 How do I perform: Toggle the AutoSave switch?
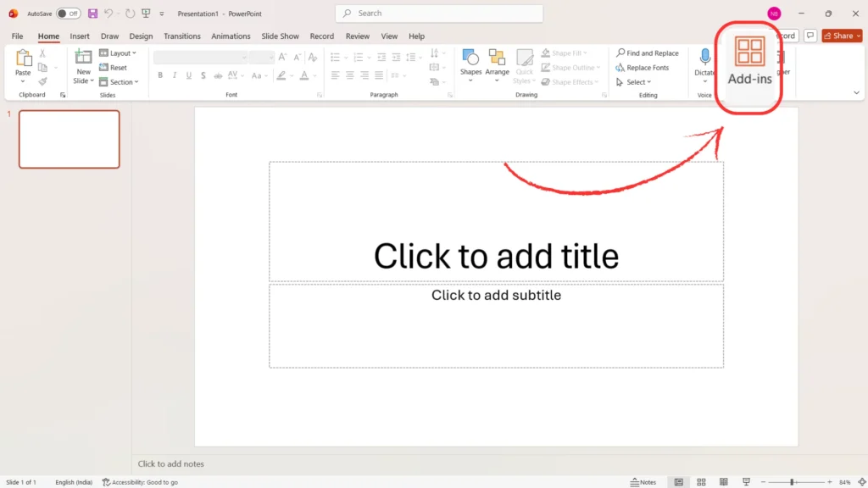pyautogui.click(x=69, y=14)
